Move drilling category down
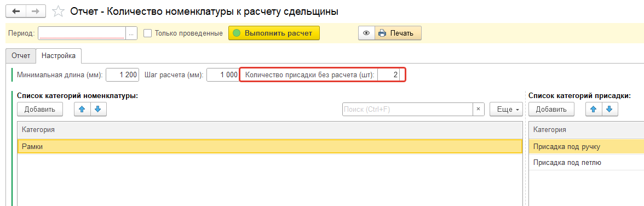 tap(610, 109)
